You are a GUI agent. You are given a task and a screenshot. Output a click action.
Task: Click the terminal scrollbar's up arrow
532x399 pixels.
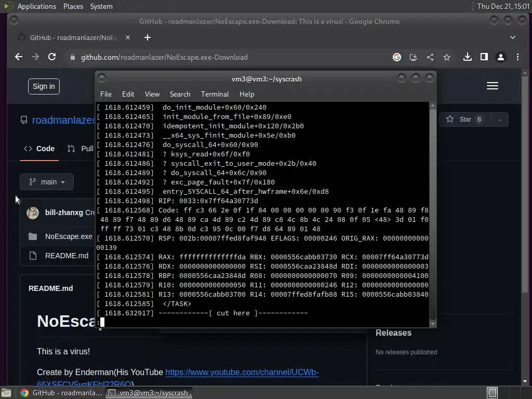tap(433, 105)
